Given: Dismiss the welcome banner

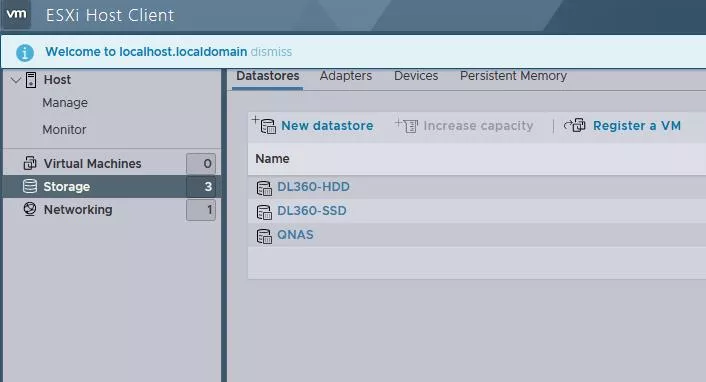Looking at the screenshot, I should pos(271,52).
